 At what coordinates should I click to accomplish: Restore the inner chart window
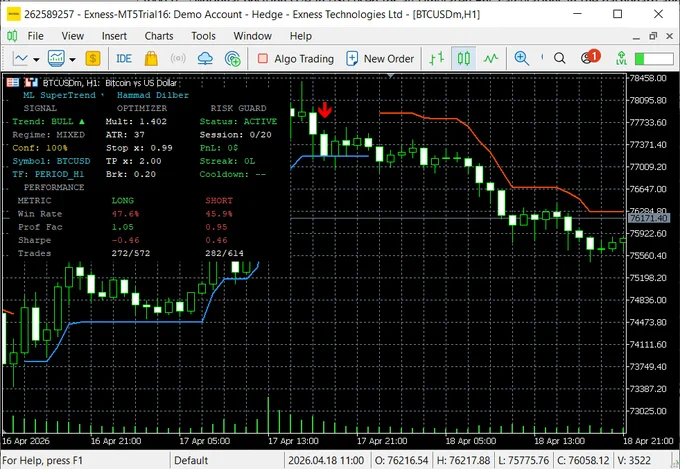click(x=653, y=36)
